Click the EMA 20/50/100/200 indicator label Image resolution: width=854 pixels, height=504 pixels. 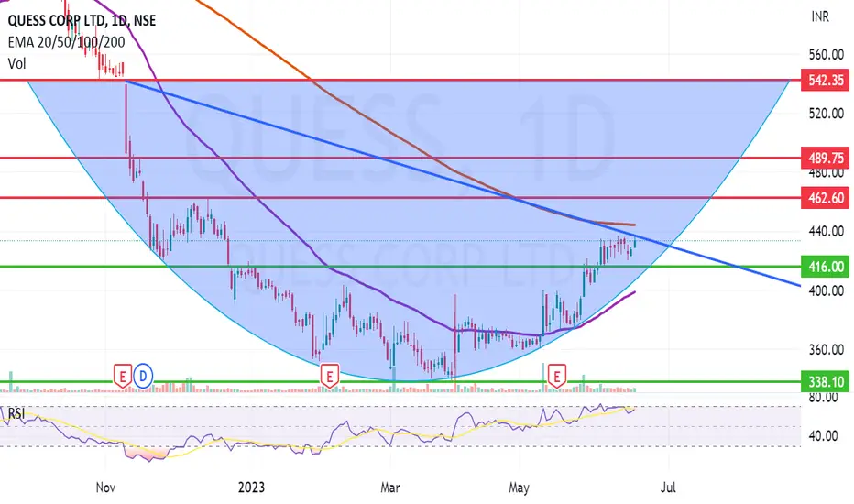tap(66, 42)
